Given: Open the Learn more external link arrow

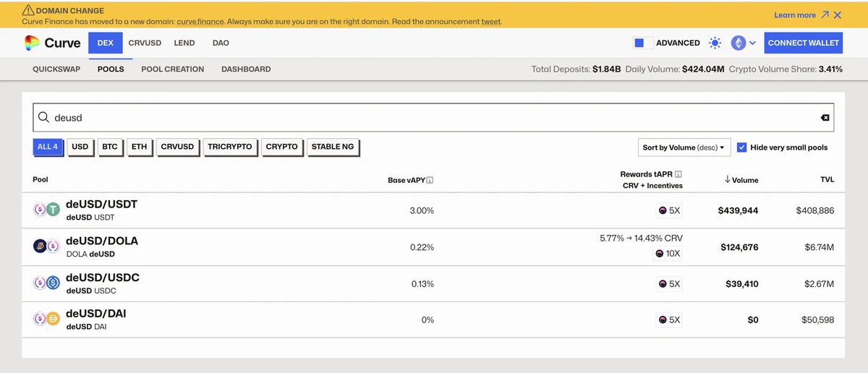Looking at the screenshot, I should click(x=825, y=14).
